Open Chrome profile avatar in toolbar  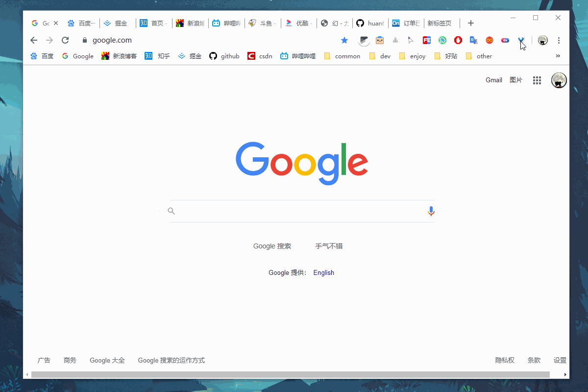(543, 40)
